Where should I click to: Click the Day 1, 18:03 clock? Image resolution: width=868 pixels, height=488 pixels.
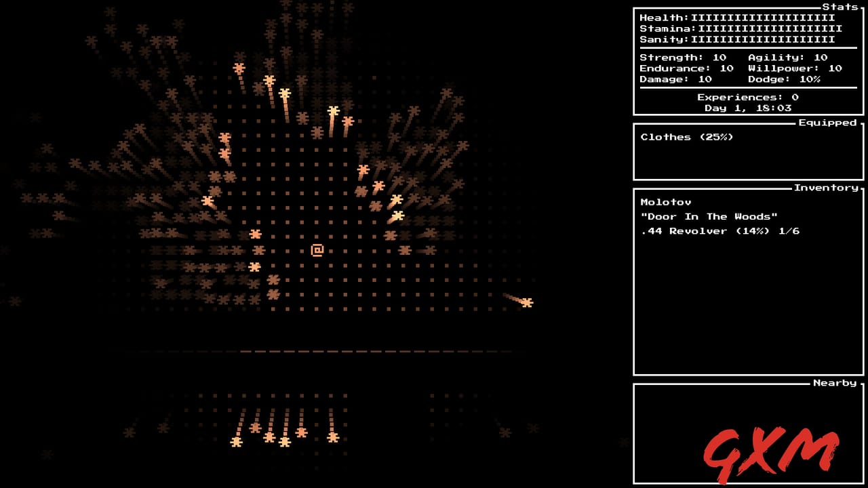[x=747, y=108]
